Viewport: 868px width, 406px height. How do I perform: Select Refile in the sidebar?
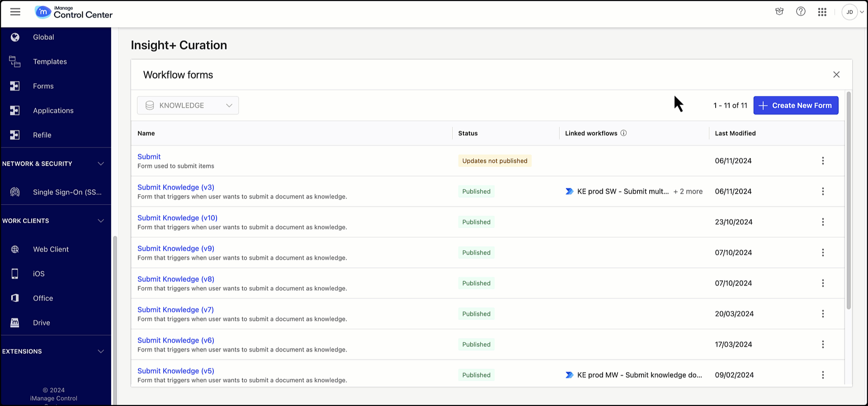(x=42, y=135)
